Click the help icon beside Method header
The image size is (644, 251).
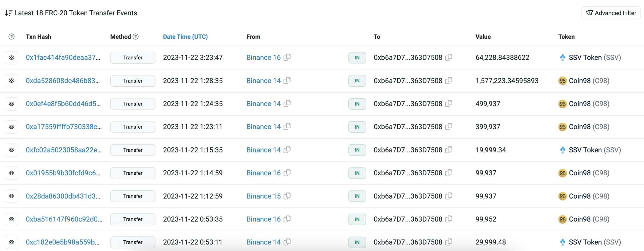click(x=136, y=37)
